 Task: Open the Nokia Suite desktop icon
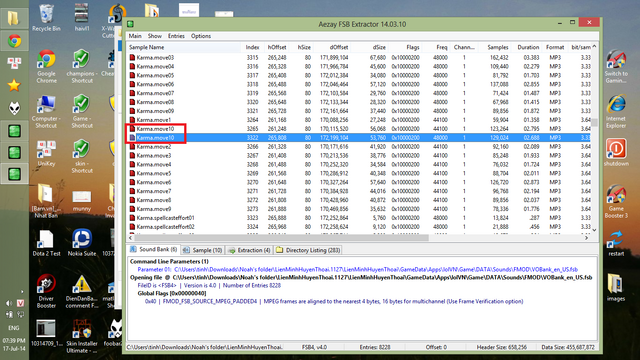pyautogui.click(x=82, y=242)
